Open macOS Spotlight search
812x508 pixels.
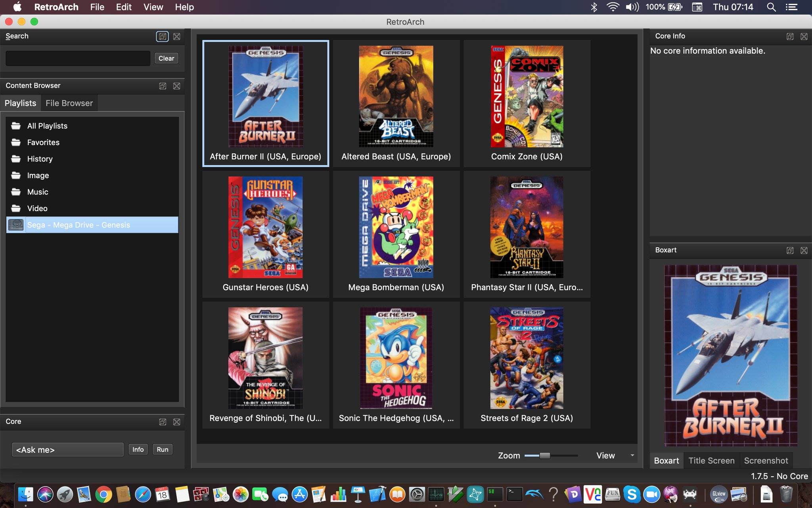pos(771,7)
